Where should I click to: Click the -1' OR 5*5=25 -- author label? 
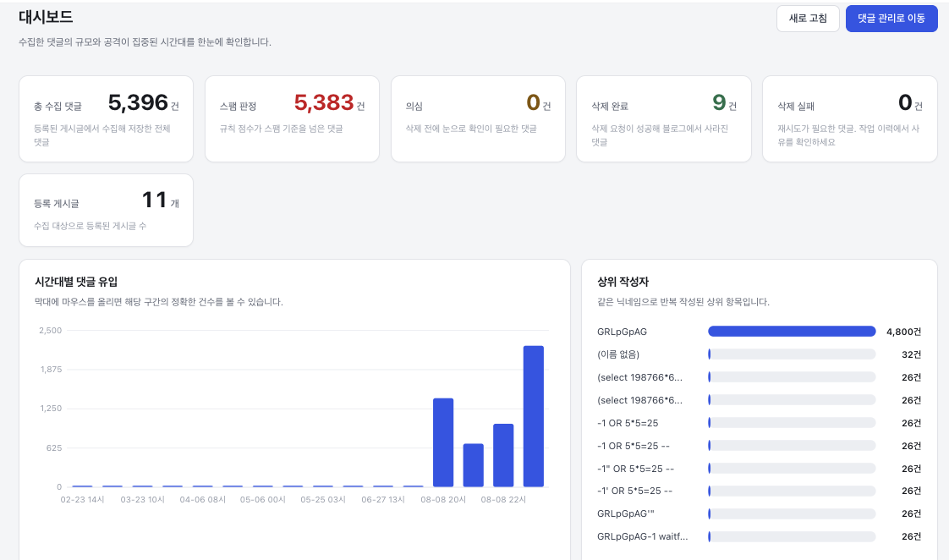634,491
